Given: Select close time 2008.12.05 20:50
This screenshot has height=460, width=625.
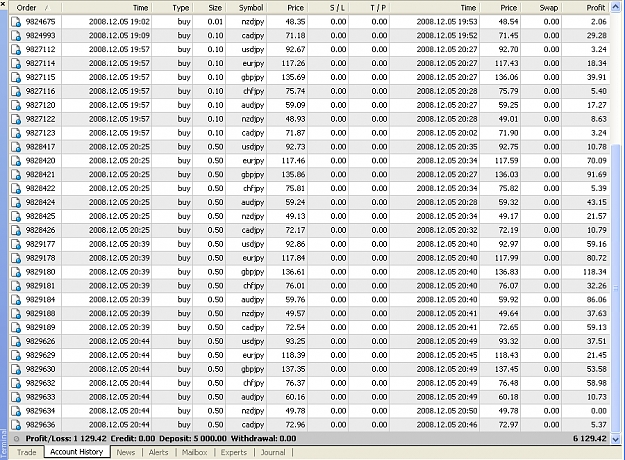Looking at the screenshot, I should (x=447, y=411).
